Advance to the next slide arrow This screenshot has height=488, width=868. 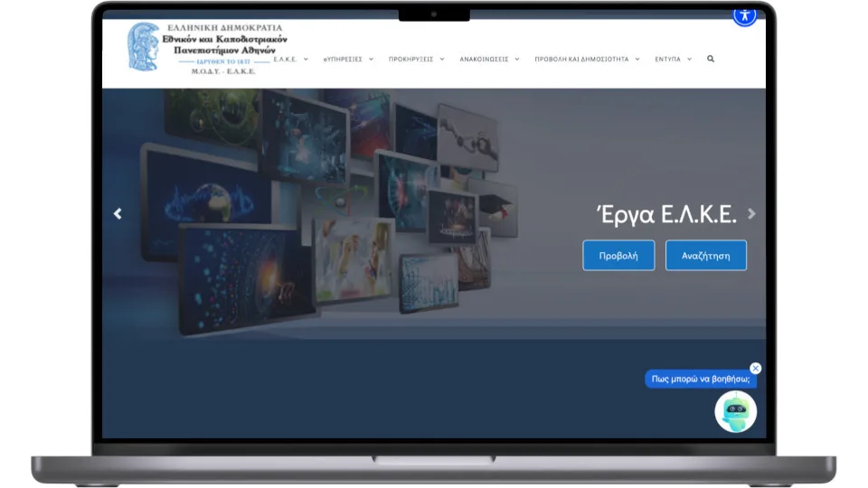pos(751,213)
